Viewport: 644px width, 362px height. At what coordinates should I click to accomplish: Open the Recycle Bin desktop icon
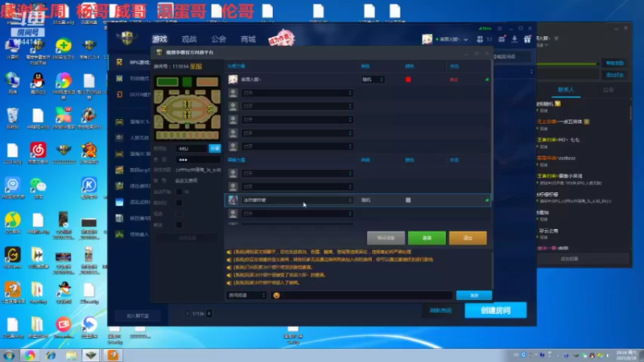[12, 115]
